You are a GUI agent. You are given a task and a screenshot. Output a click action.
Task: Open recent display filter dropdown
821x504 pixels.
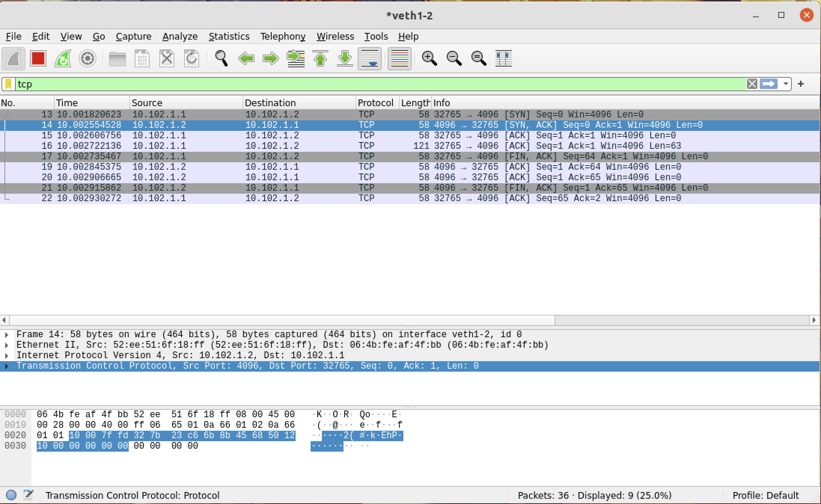coord(785,84)
